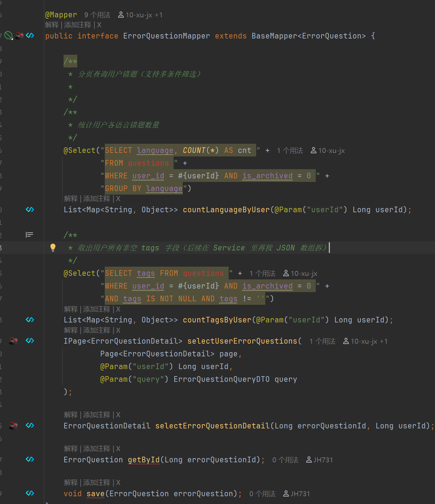This screenshot has height=504, width=435.
Task: Click implementation gutter icon for getById
Action: coord(30,459)
